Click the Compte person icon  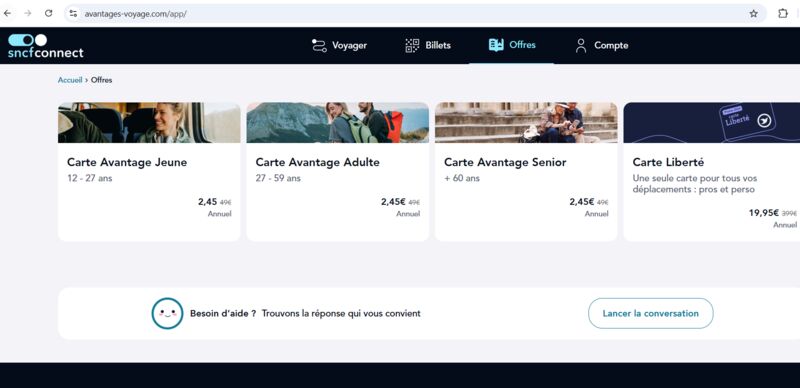tap(581, 45)
